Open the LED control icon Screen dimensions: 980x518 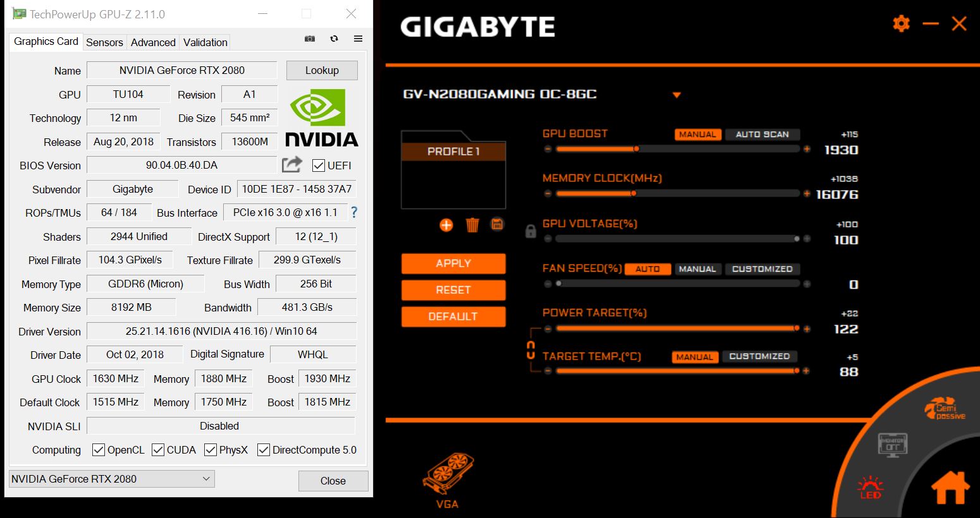[871, 486]
